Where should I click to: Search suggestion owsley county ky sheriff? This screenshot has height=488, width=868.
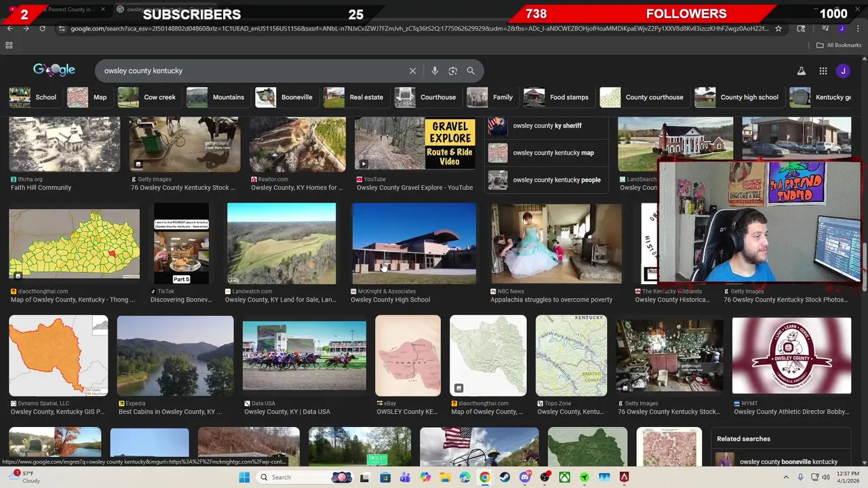coord(546,125)
